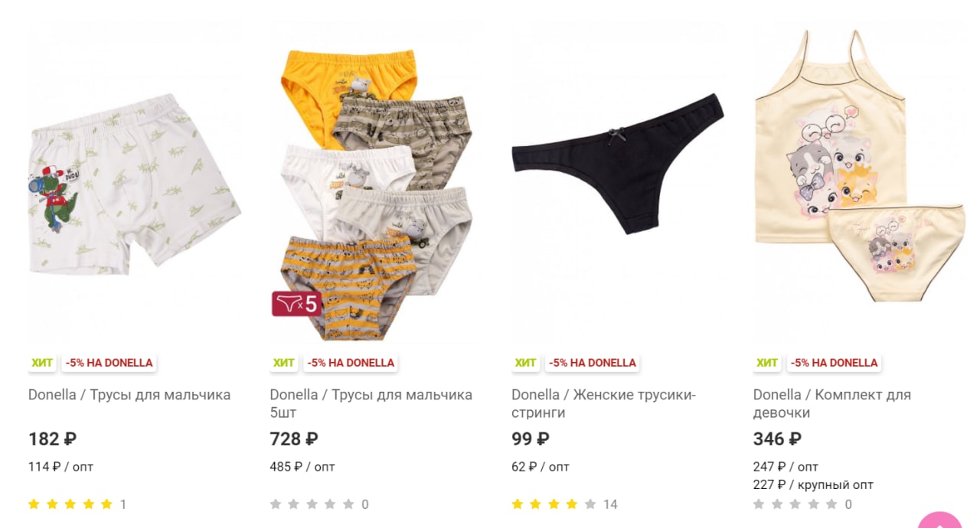Click ХИТ badge on women's thong product
The width and height of the screenshot is (980, 528).
click(x=525, y=363)
